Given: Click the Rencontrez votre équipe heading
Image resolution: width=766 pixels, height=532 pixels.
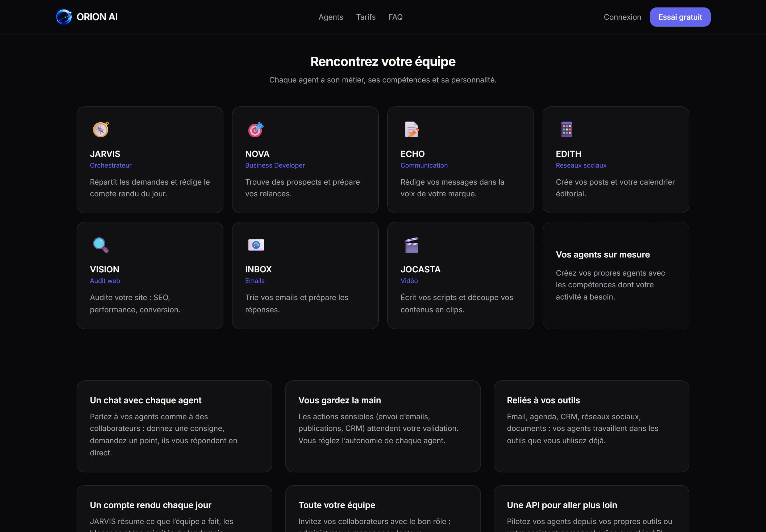Looking at the screenshot, I should 383,62.
